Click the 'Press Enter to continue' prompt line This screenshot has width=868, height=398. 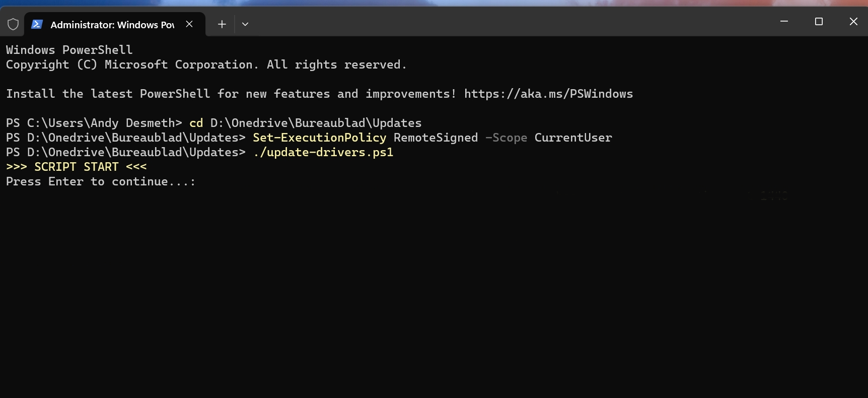tap(101, 181)
